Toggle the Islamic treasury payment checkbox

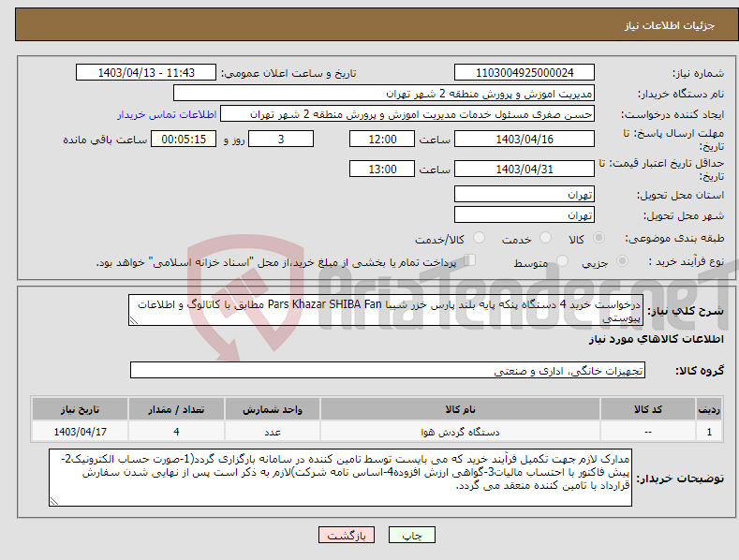tap(469, 260)
